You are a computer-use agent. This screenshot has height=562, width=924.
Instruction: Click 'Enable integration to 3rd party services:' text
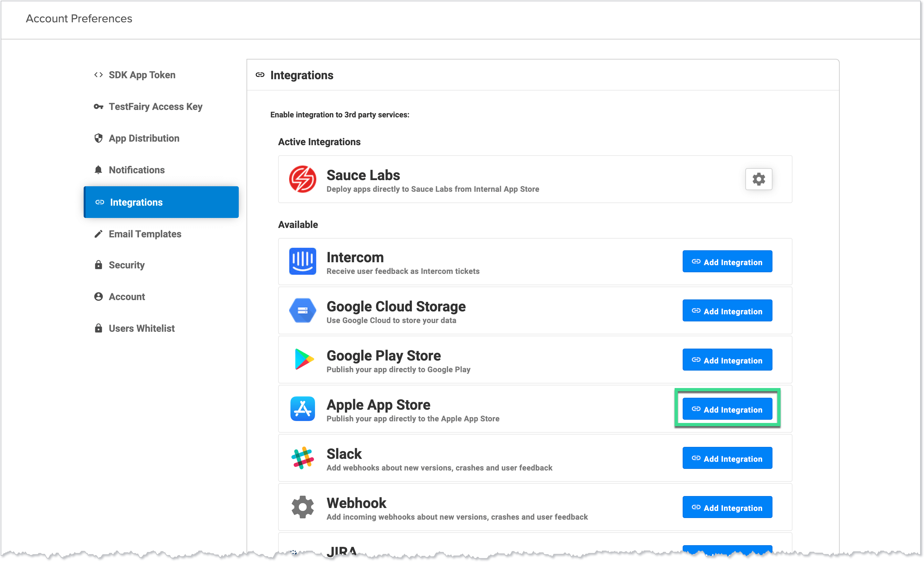339,114
